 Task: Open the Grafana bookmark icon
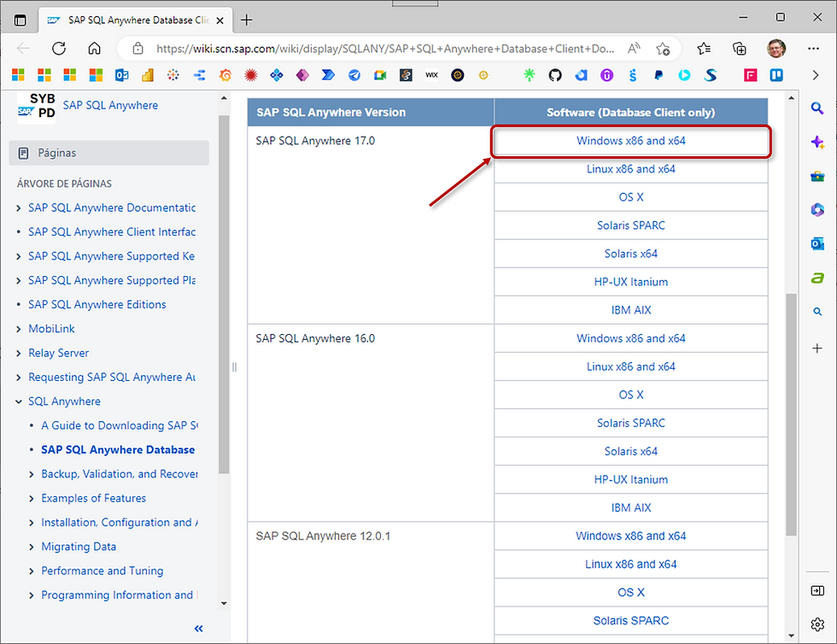click(x=225, y=75)
